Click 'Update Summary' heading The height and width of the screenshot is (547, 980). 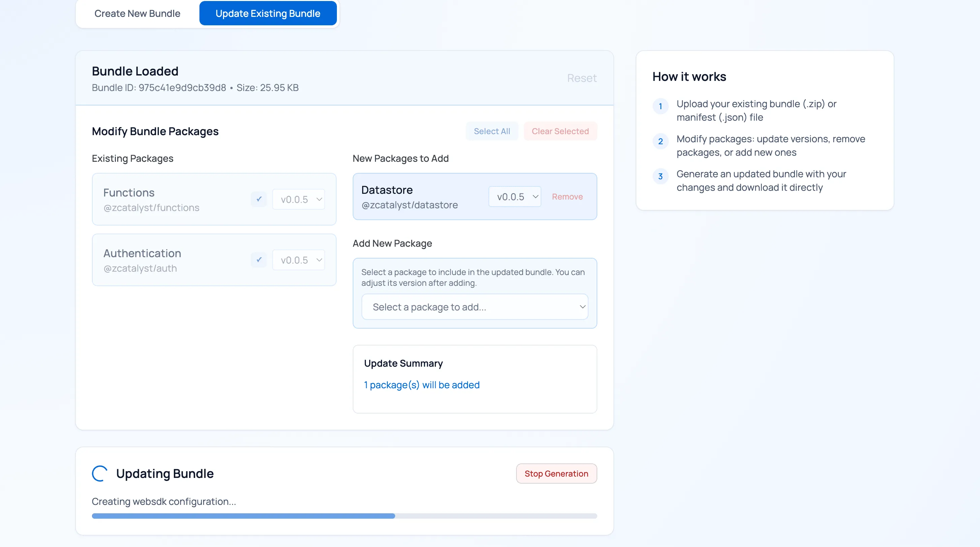(x=403, y=363)
